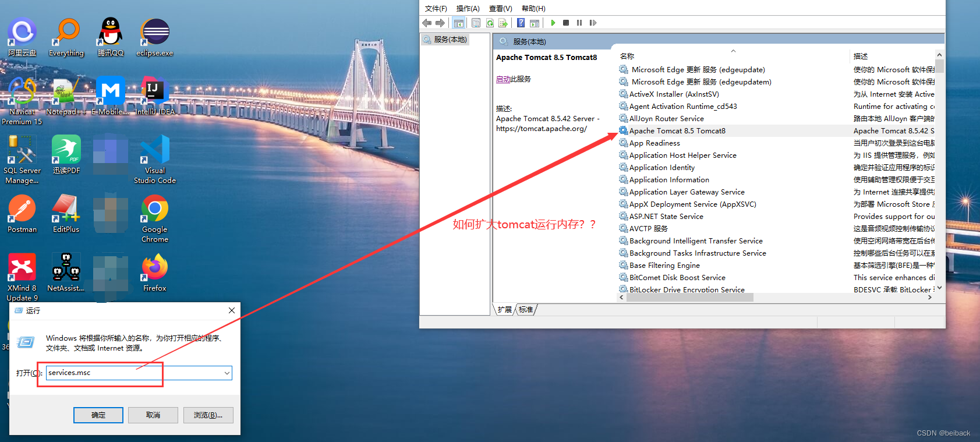Viewport: 980px width, 442px height.
Task: Open the Firefox desktop icon
Action: [x=155, y=273]
